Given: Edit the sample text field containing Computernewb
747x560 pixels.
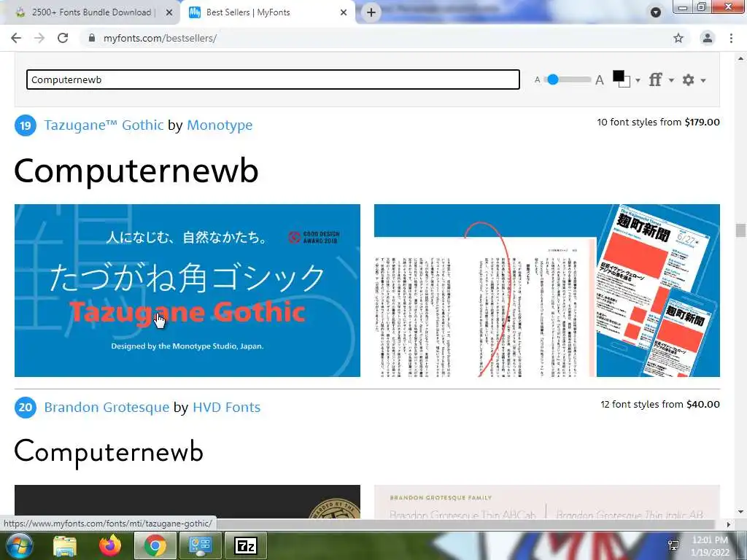Looking at the screenshot, I should click(273, 79).
